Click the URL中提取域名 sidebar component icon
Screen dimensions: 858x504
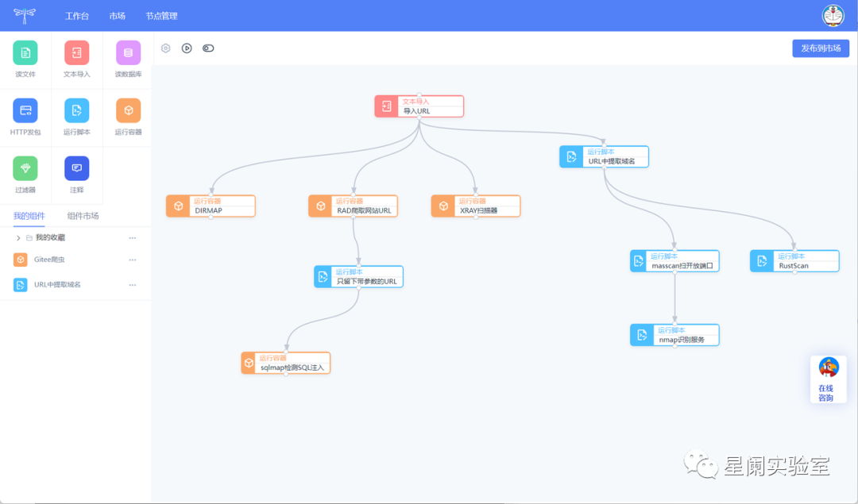(20, 285)
